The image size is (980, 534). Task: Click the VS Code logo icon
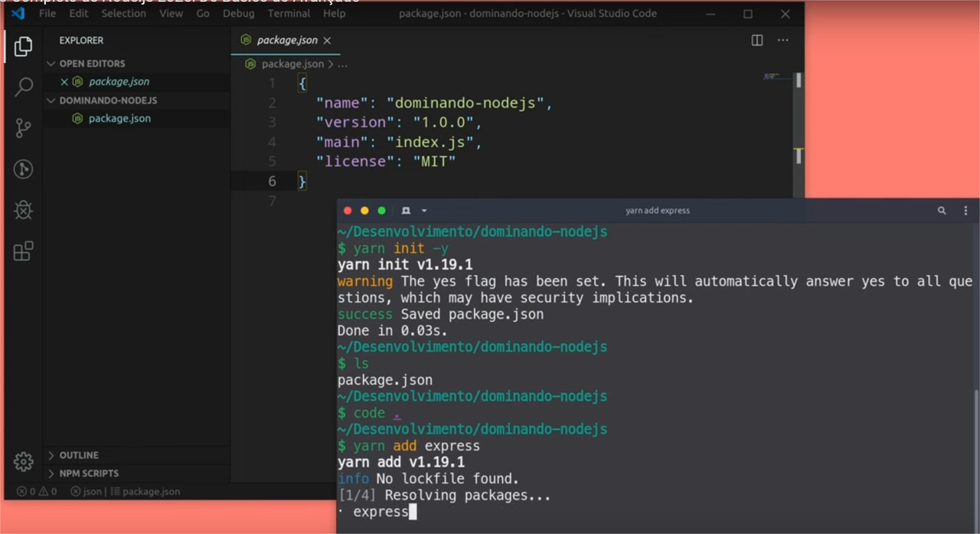click(18, 14)
